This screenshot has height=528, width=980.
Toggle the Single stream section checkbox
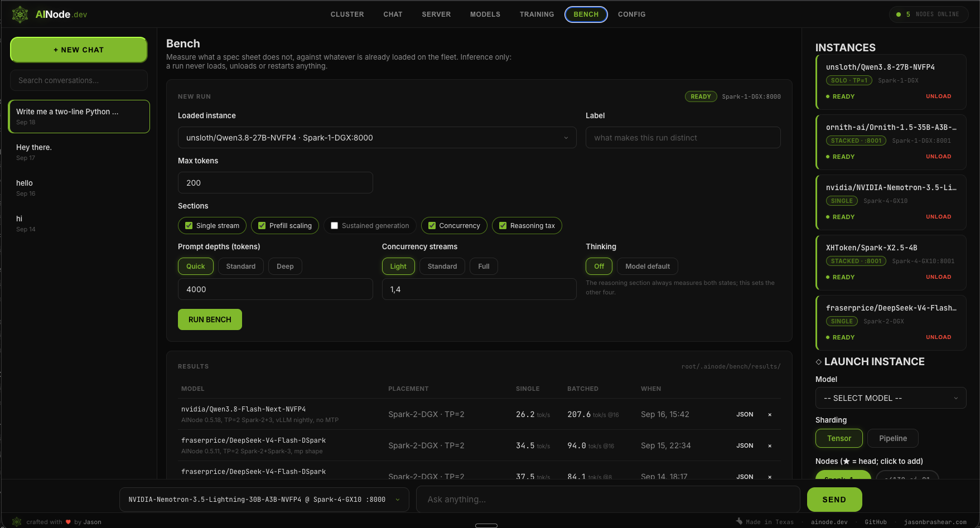point(189,226)
